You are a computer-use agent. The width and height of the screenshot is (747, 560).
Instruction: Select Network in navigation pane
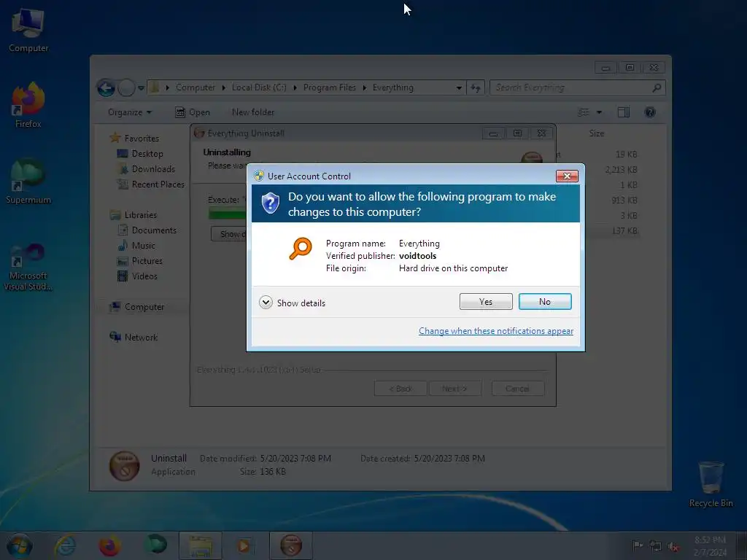141,337
